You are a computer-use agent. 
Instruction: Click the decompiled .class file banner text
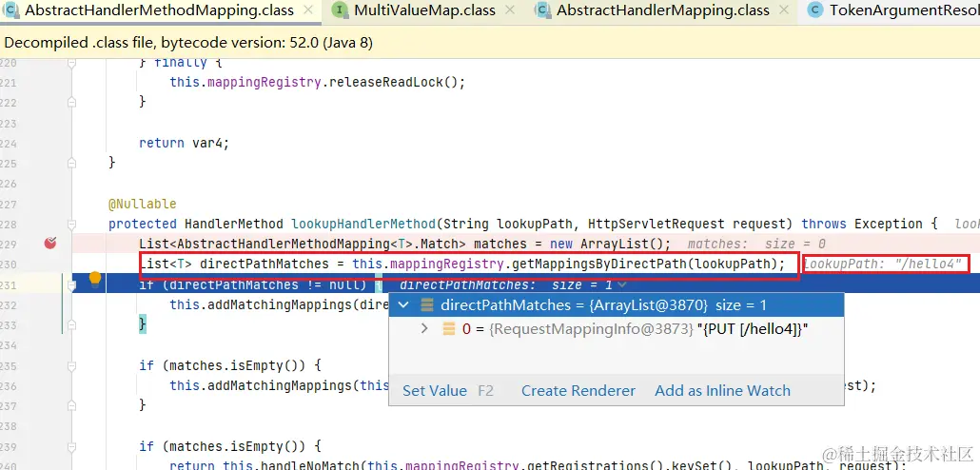tap(188, 43)
